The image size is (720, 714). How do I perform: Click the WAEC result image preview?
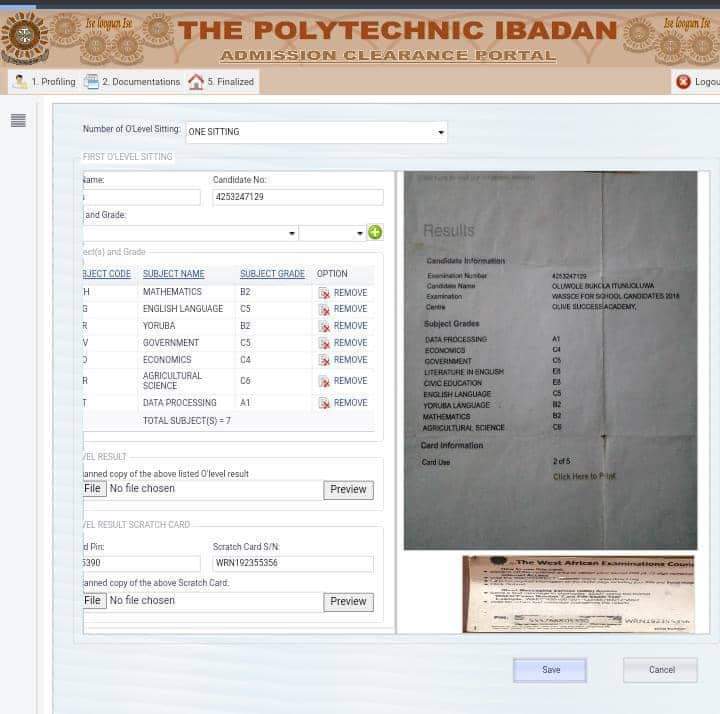pos(551,360)
